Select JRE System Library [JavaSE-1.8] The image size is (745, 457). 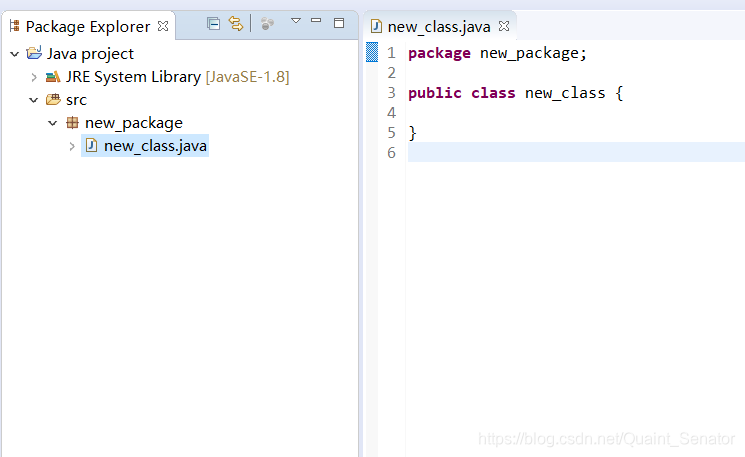pos(177,77)
